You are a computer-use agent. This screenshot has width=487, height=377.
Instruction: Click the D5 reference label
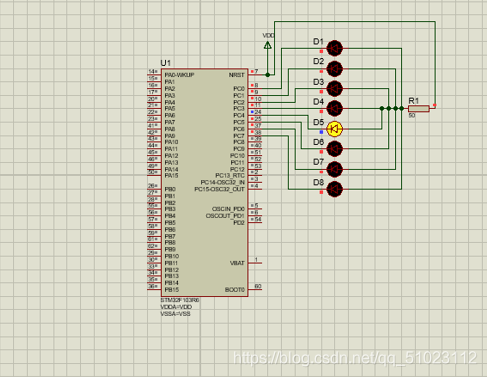pos(318,122)
